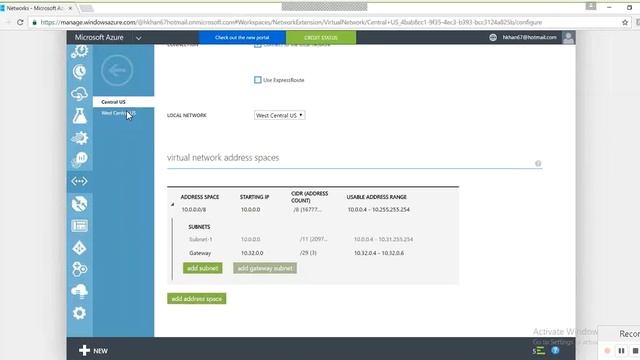Screen dimensions: 640x360
Task: Click the add gateway subnet button
Action: click(x=265, y=268)
